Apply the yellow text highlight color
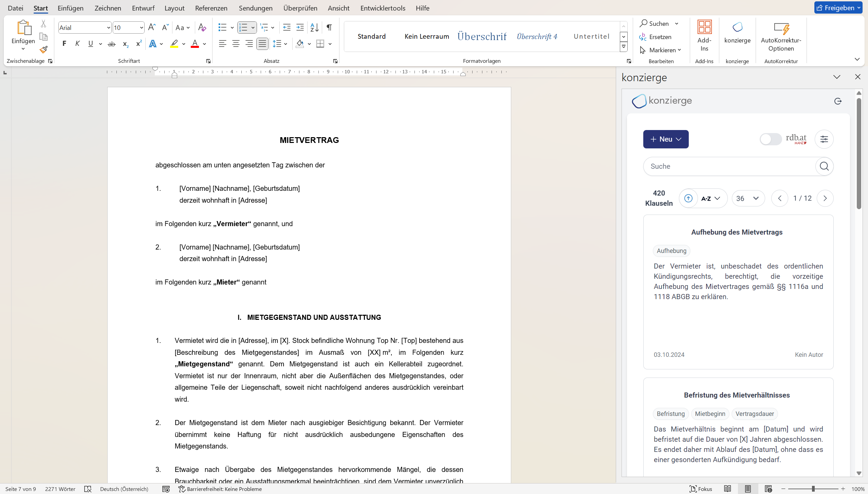The image size is (868, 494). pyautogui.click(x=174, y=44)
